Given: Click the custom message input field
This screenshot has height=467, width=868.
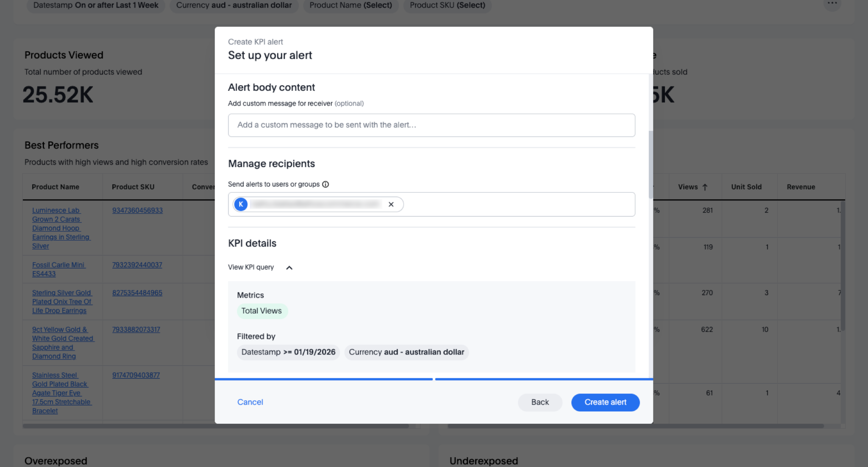Looking at the screenshot, I should 431,125.
